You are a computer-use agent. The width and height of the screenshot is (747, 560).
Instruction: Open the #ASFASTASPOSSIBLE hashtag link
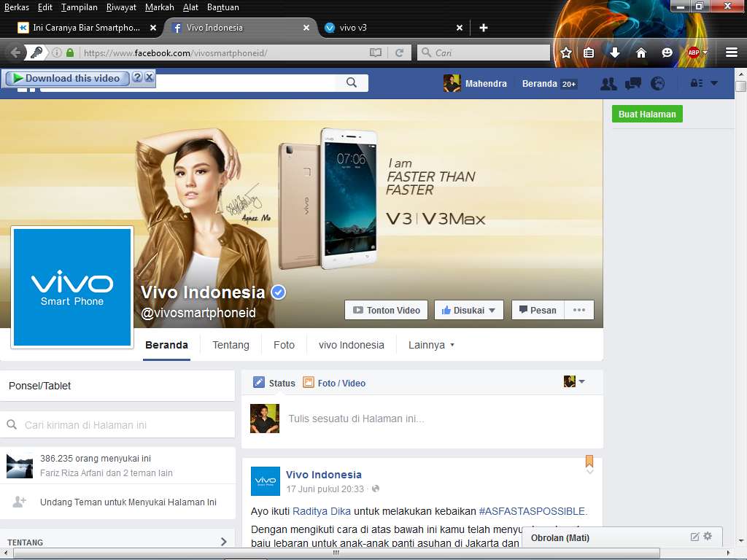(x=533, y=511)
